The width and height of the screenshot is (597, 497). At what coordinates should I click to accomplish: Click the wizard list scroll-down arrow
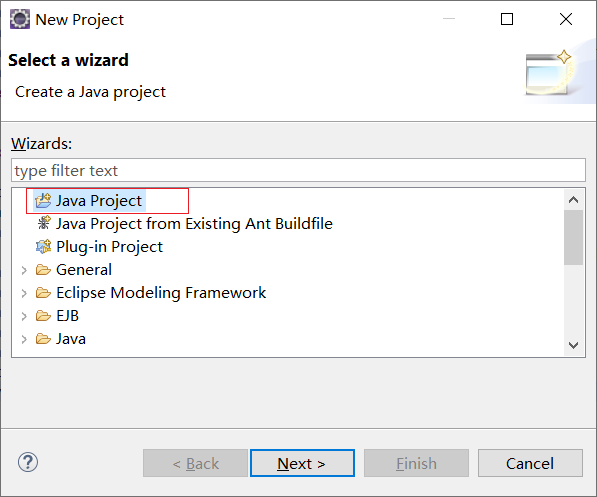point(573,345)
